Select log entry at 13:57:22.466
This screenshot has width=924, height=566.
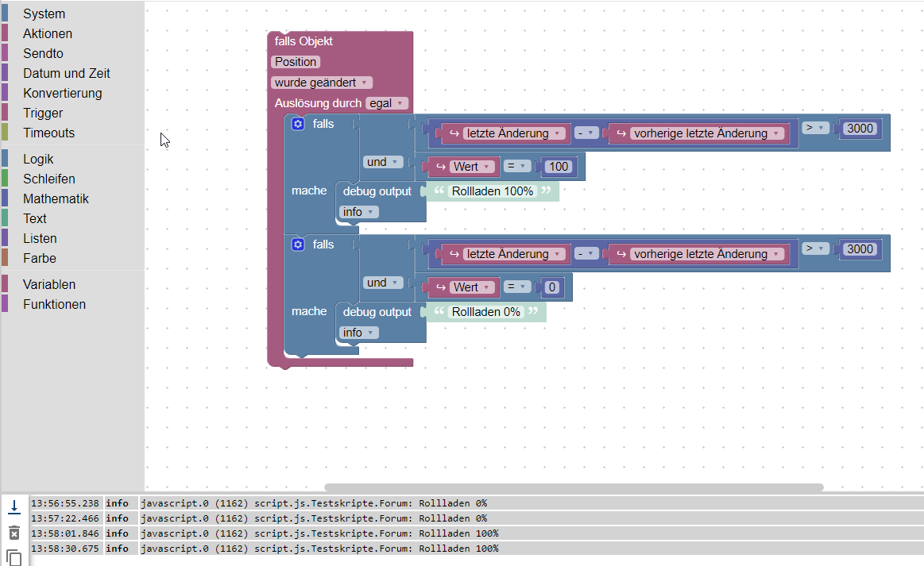point(476,518)
